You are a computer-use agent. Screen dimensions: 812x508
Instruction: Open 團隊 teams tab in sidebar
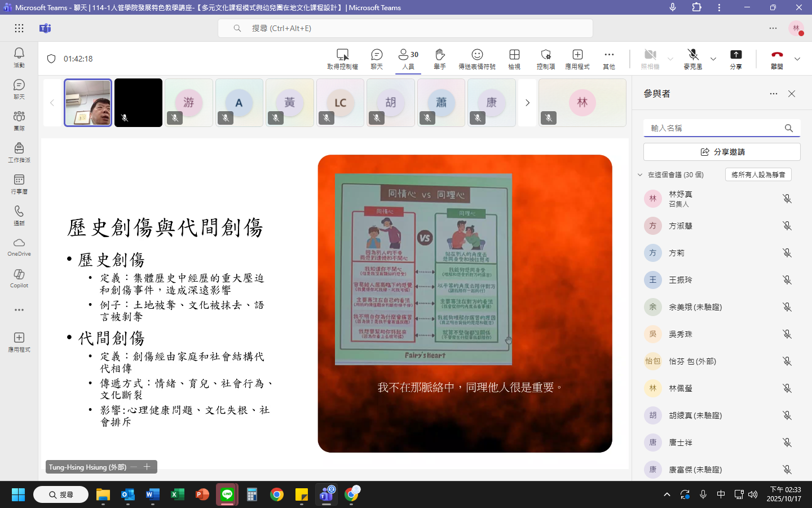[x=19, y=120]
